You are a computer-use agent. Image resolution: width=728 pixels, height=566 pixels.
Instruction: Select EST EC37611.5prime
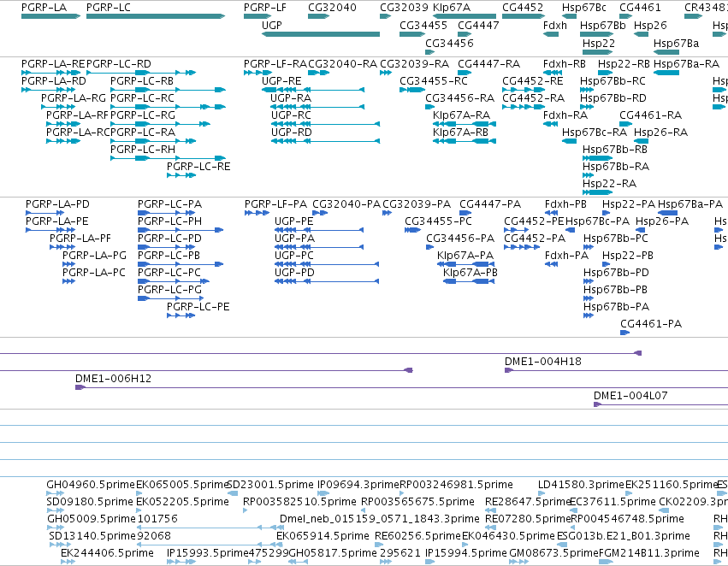click(x=572, y=510)
